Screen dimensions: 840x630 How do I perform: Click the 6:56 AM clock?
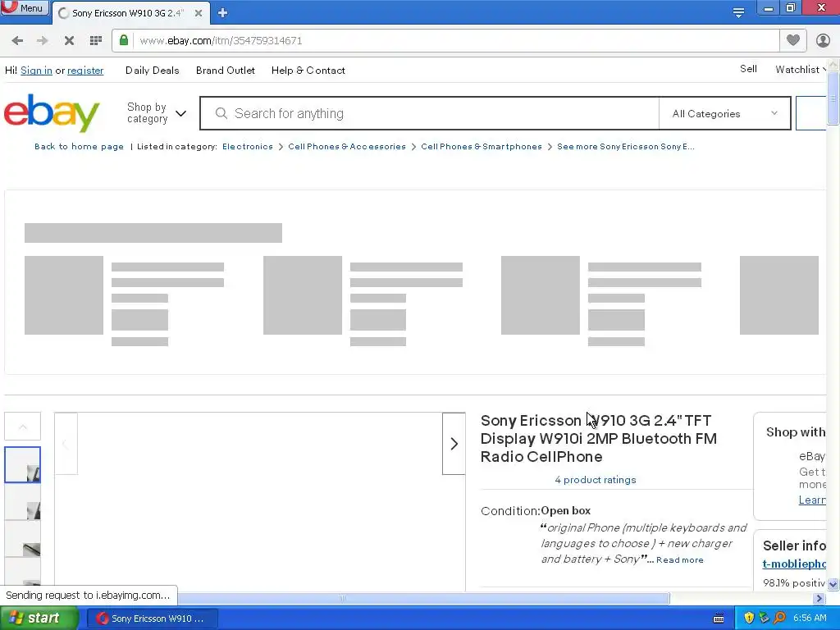[x=810, y=619]
